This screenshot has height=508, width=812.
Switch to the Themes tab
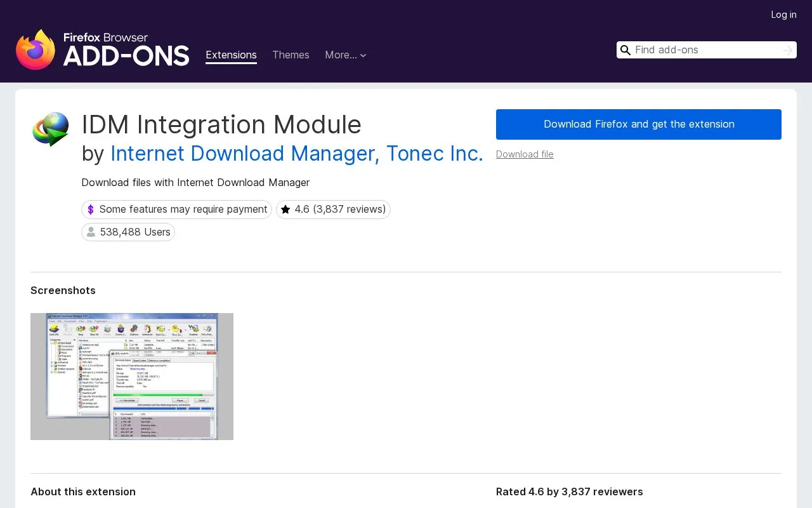[291, 55]
